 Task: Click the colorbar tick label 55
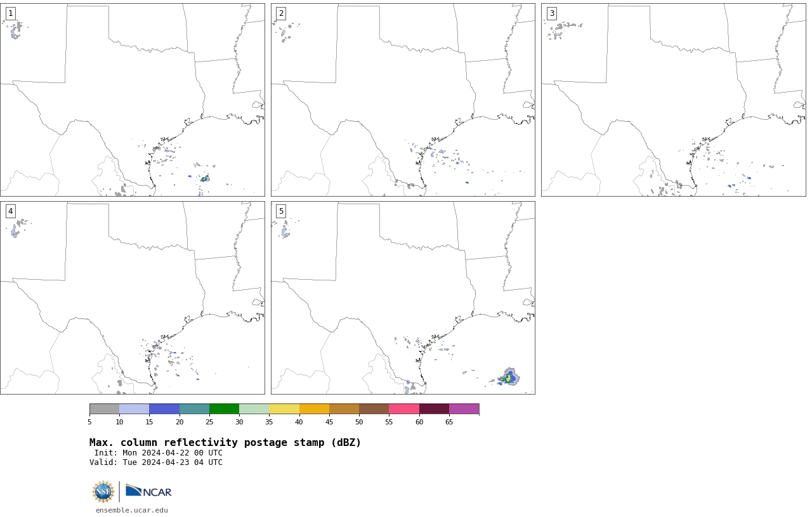pyautogui.click(x=389, y=422)
